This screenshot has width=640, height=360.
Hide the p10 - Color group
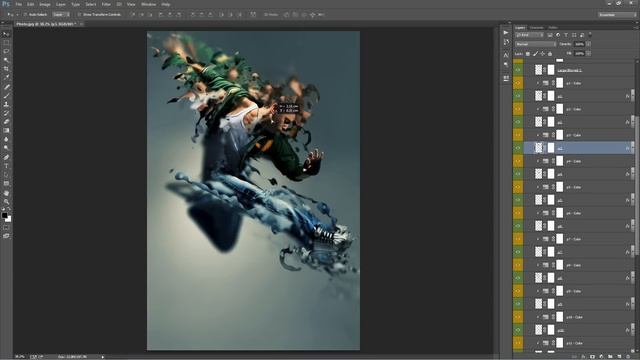tap(518, 317)
